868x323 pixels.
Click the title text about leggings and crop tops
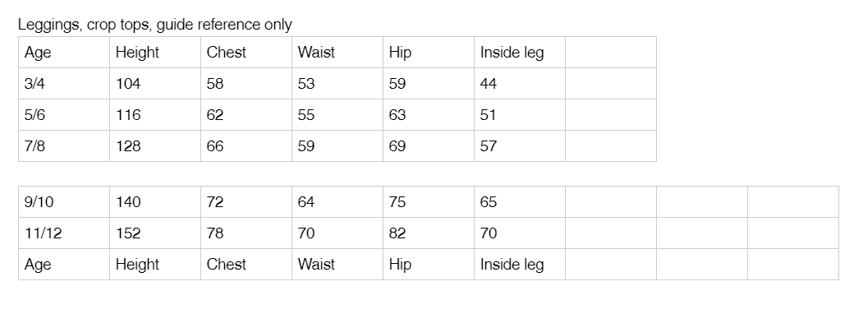click(155, 25)
